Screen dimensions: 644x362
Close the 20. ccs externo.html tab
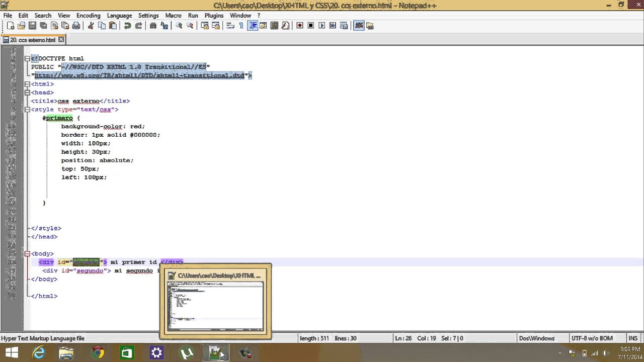[61, 40]
